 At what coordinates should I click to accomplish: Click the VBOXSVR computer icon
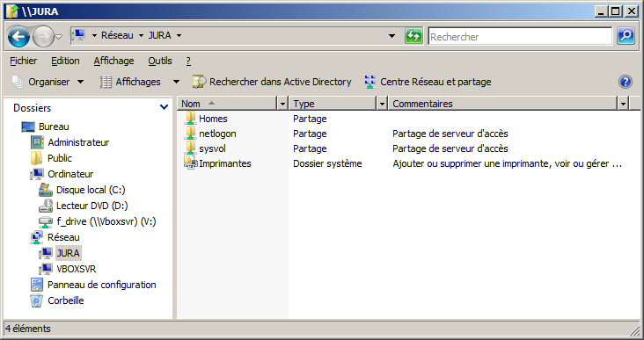(46, 269)
